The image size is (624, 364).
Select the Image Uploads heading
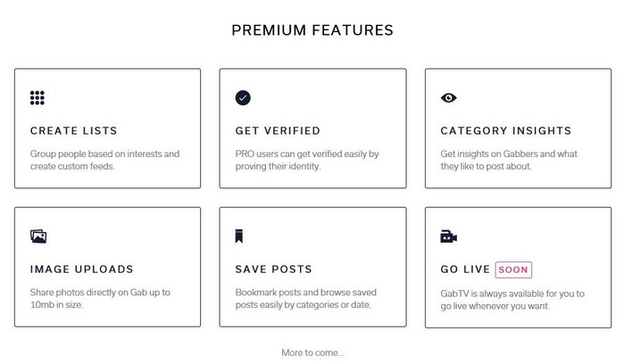[x=81, y=269]
